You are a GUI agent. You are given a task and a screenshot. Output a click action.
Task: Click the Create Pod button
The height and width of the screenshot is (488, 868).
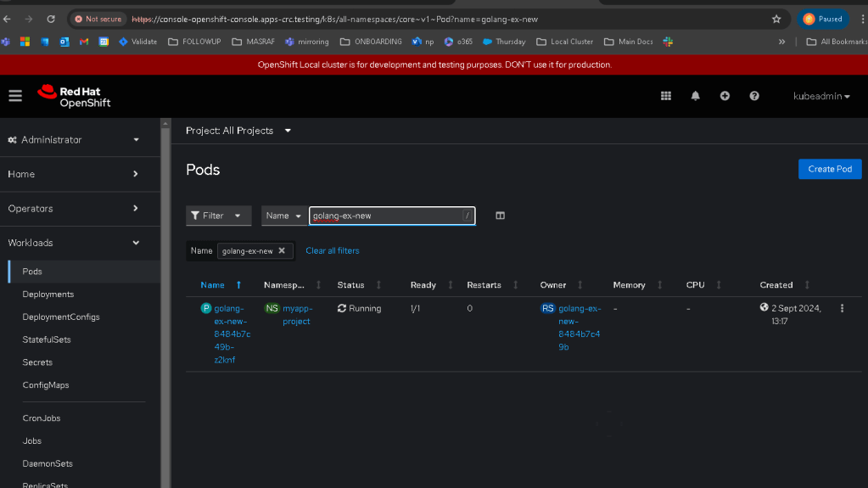[830, 169]
